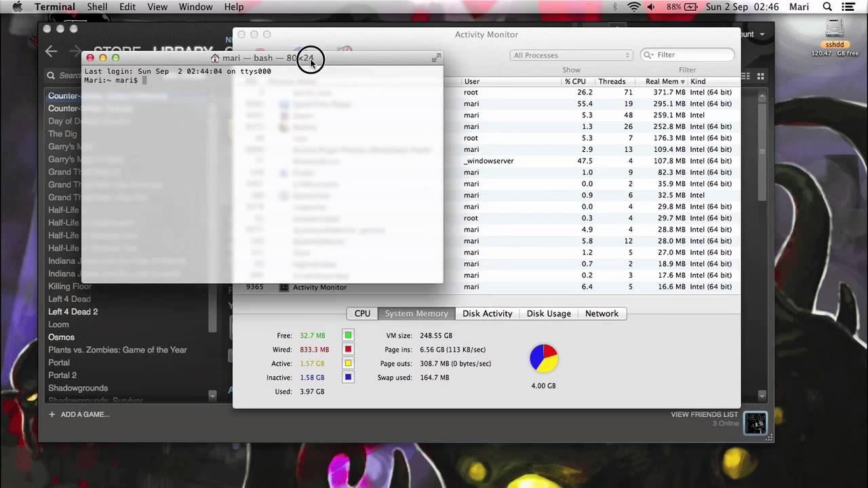Enter fullscreen via Terminal's corner arrows icon
This screenshot has width=868, height=488.
435,58
